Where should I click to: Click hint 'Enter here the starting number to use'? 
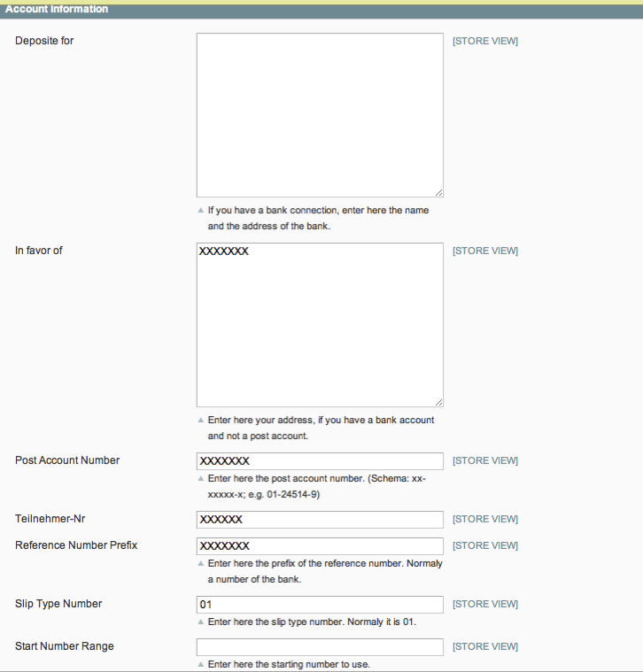[x=289, y=664]
